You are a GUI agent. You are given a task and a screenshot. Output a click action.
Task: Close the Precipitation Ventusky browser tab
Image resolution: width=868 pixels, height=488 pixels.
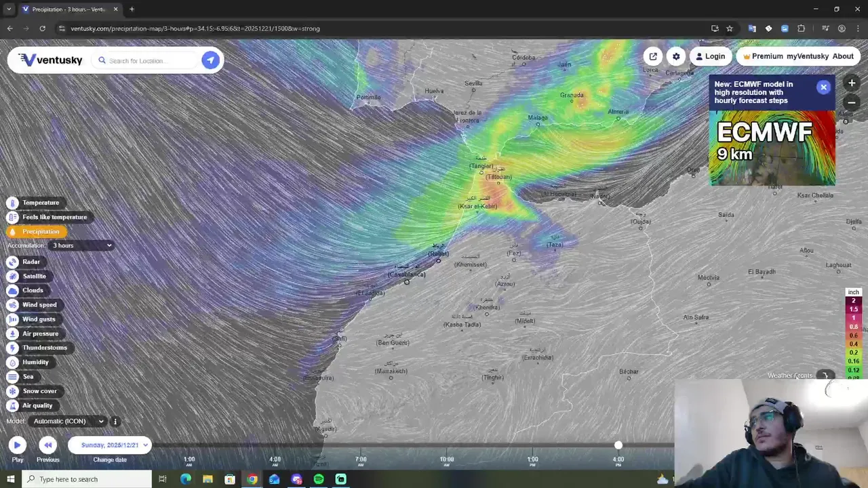115,9
